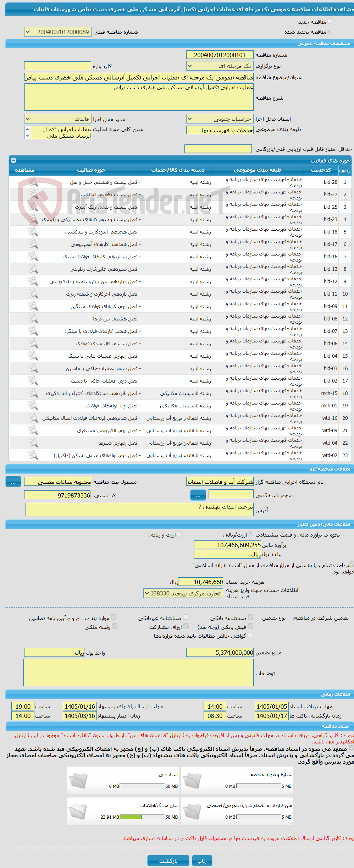Open متن قرارداد folder icon
The height and width of the screenshot is (868, 354).
click(x=192, y=811)
